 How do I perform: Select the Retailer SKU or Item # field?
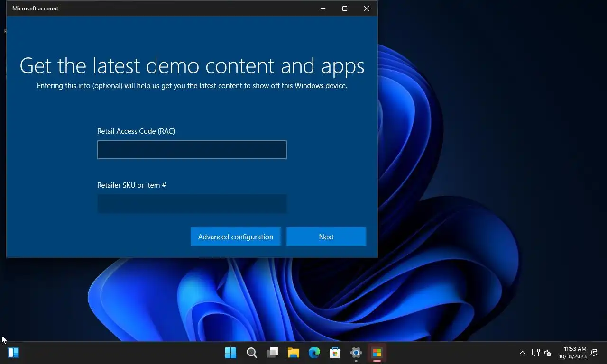coord(192,204)
